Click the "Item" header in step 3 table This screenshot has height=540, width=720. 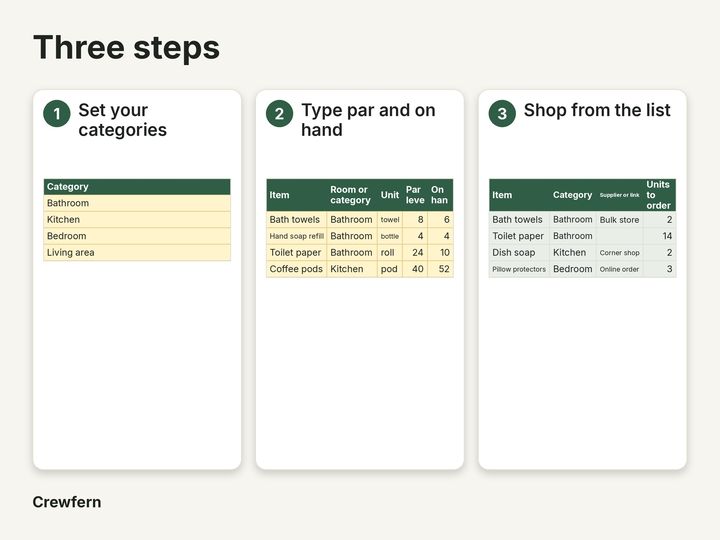pos(519,195)
